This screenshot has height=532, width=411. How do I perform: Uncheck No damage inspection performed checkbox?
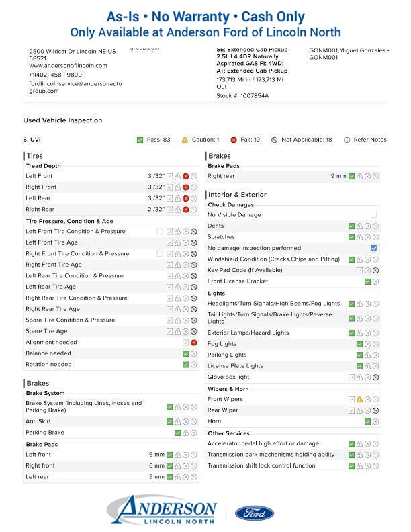(x=374, y=248)
